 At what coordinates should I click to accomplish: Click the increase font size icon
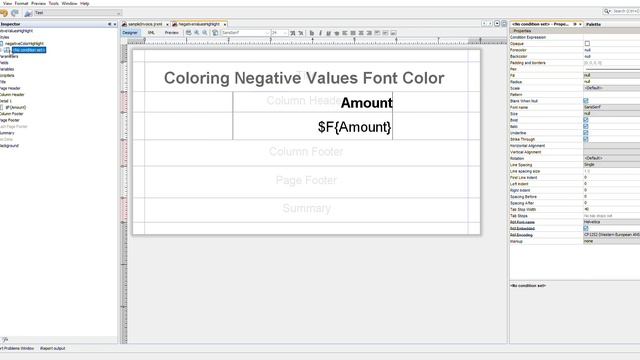[292, 33]
